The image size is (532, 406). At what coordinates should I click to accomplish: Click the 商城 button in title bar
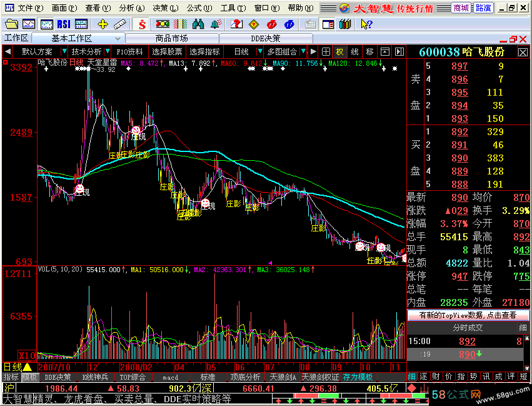[x=461, y=8]
